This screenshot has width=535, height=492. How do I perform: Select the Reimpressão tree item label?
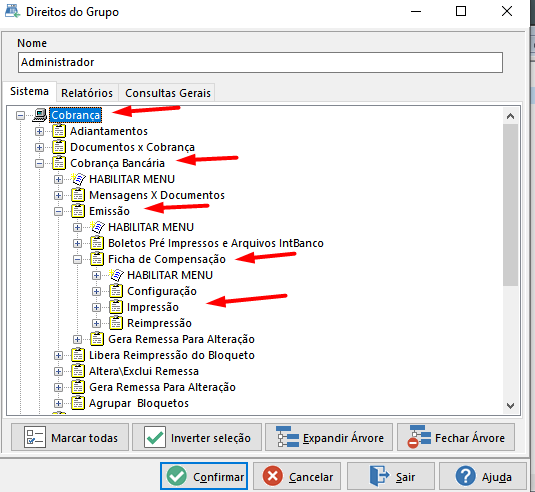(x=159, y=323)
